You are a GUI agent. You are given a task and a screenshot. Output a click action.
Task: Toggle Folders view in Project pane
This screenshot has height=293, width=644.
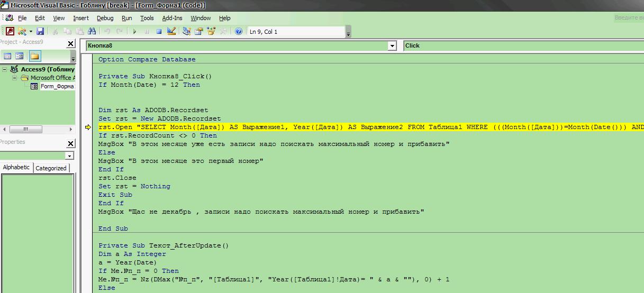34,56
